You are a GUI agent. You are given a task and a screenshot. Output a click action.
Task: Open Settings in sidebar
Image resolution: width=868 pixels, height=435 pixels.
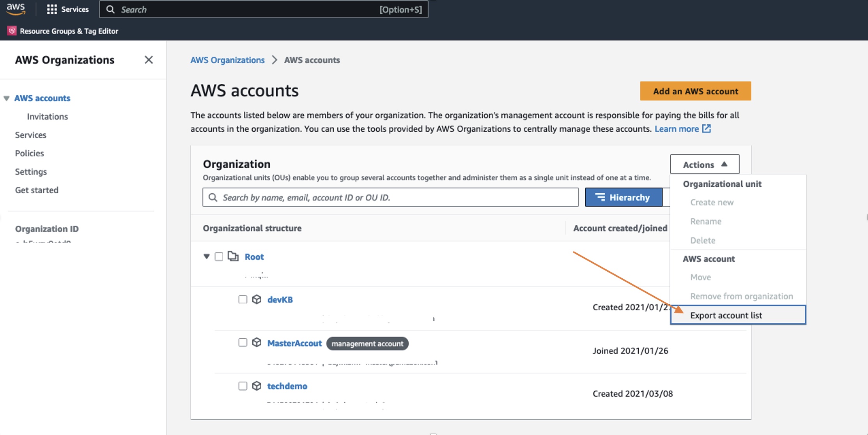tap(31, 172)
